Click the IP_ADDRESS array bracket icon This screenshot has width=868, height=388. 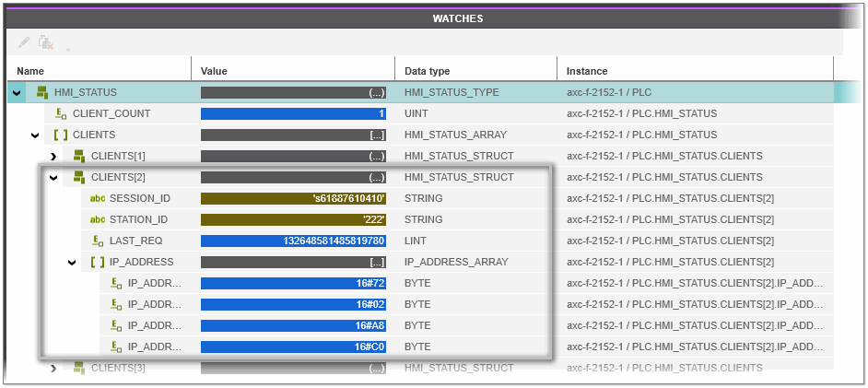98,262
